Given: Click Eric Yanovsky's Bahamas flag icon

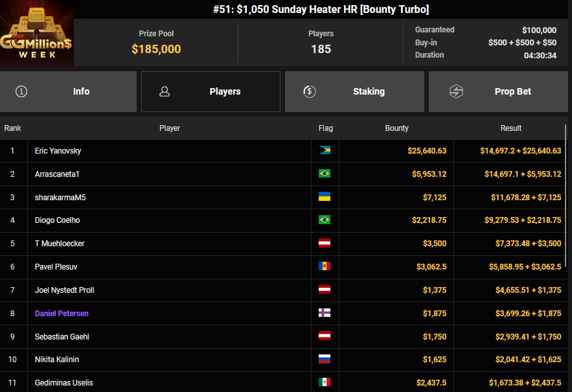Looking at the screenshot, I should pyautogui.click(x=325, y=151).
